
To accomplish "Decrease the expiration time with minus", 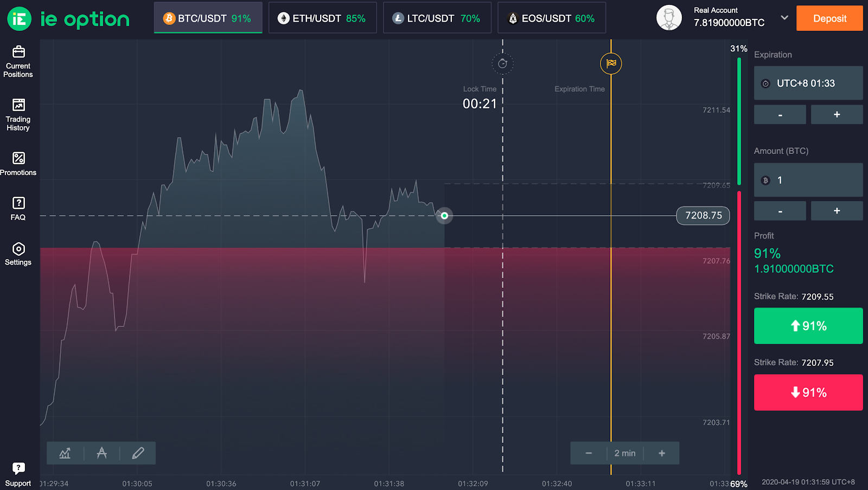I will pyautogui.click(x=780, y=114).
